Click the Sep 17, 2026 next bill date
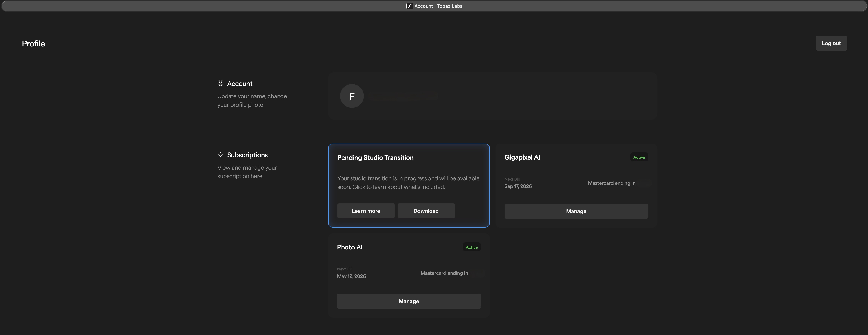This screenshot has height=335, width=868. (x=518, y=186)
